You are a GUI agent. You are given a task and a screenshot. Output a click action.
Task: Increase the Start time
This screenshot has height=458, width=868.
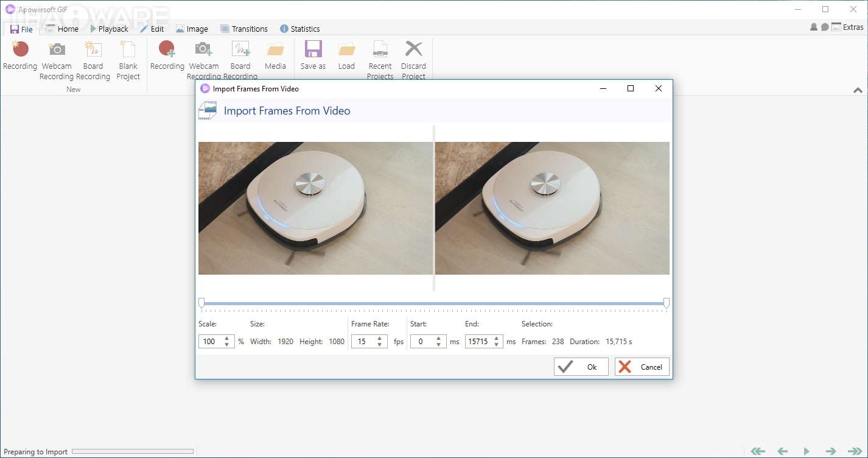coord(438,339)
